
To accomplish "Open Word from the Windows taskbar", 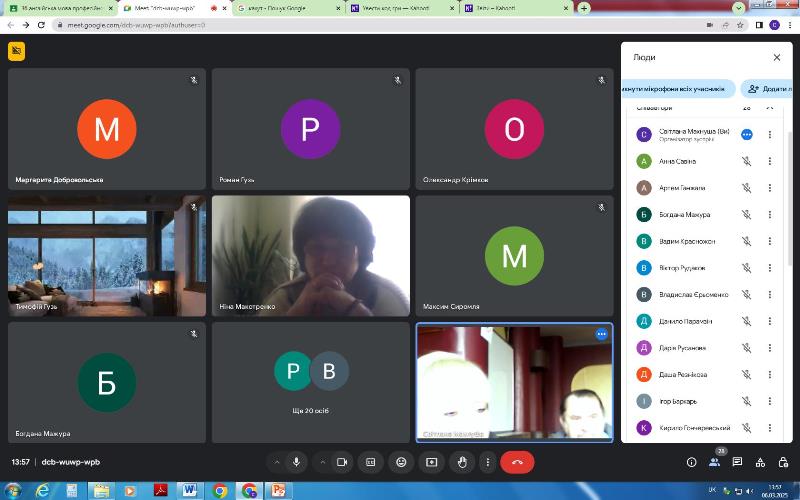I will click(189, 490).
